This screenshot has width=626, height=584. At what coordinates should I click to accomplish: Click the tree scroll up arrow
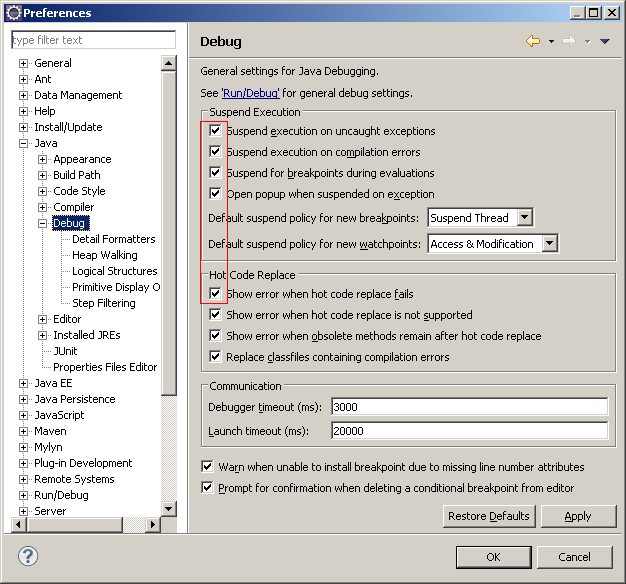tap(168, 63)
